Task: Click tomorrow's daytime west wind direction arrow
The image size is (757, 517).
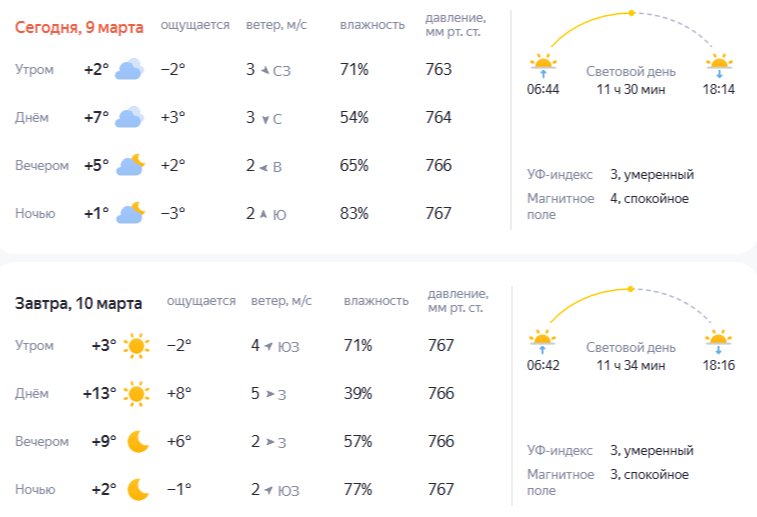Action: pyautogui.click(x=269, y=394)
